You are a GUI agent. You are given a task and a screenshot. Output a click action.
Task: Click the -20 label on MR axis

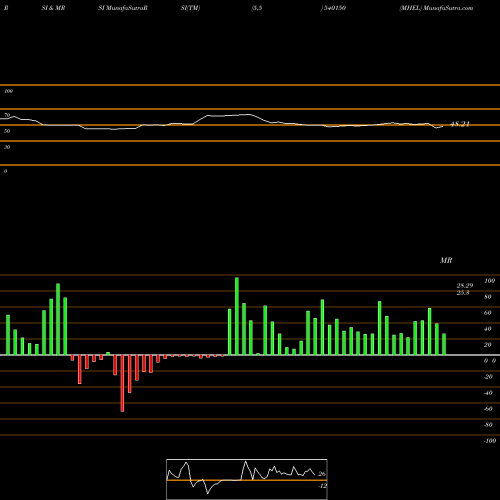(x=488, y=377)
